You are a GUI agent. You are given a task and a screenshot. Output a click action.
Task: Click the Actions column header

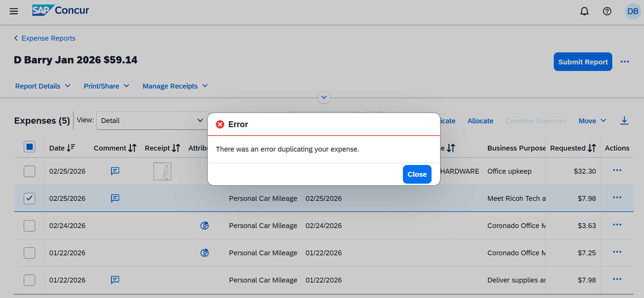pyautogui.click(x=617, y=148)
